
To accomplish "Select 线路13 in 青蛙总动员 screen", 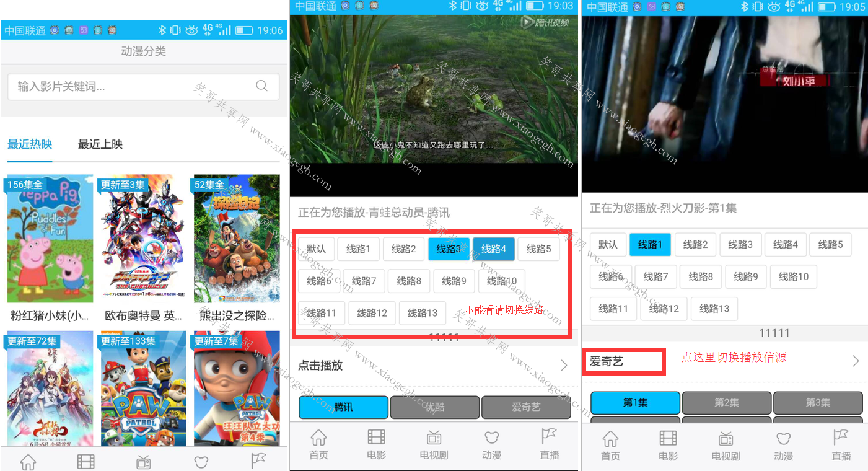I will point(423,314).
